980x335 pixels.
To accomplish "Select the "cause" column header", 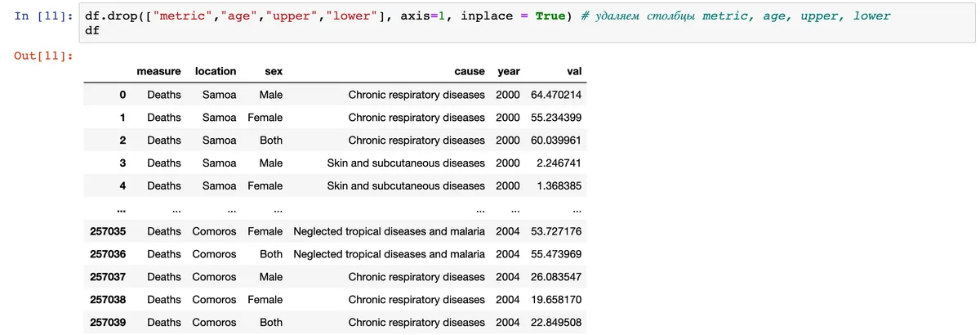I will click(x=469, y=72).
